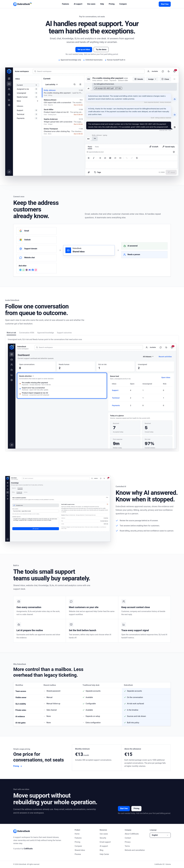Insert a link using the composer link icon
Screen dimensions: 184x868
(120, 158)
